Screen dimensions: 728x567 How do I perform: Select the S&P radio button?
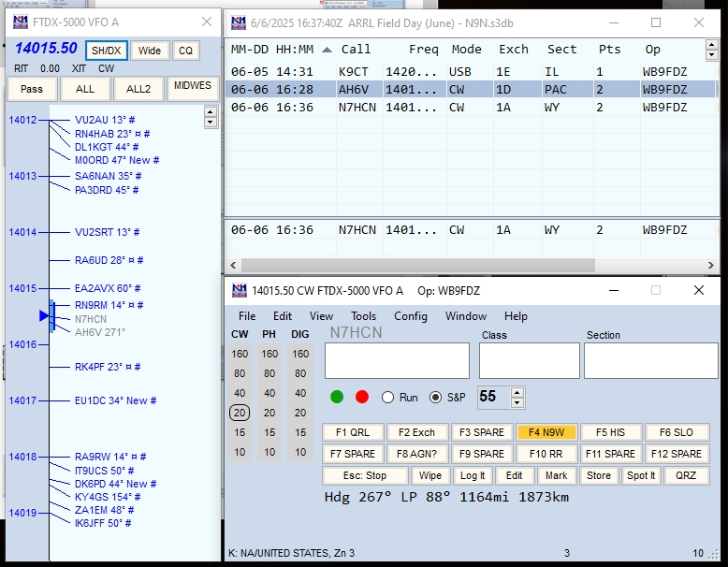[435, 397]
